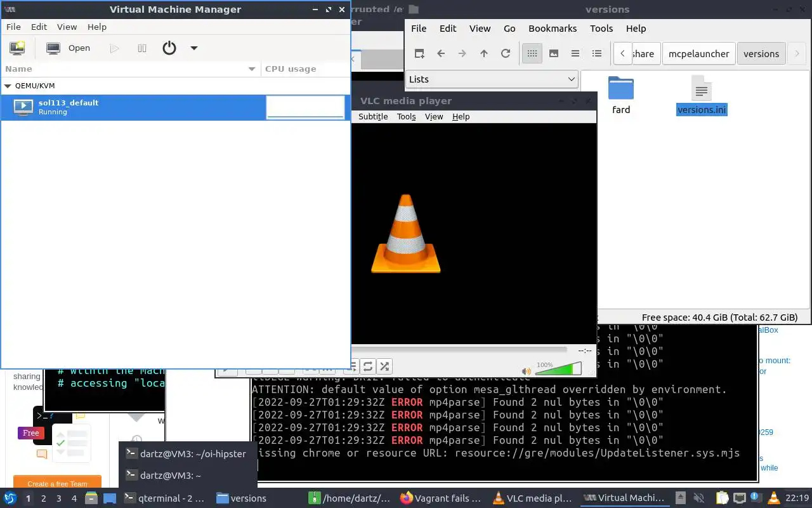Switch to icon view in file manager
812x508 pixels.
click(532, 53)
